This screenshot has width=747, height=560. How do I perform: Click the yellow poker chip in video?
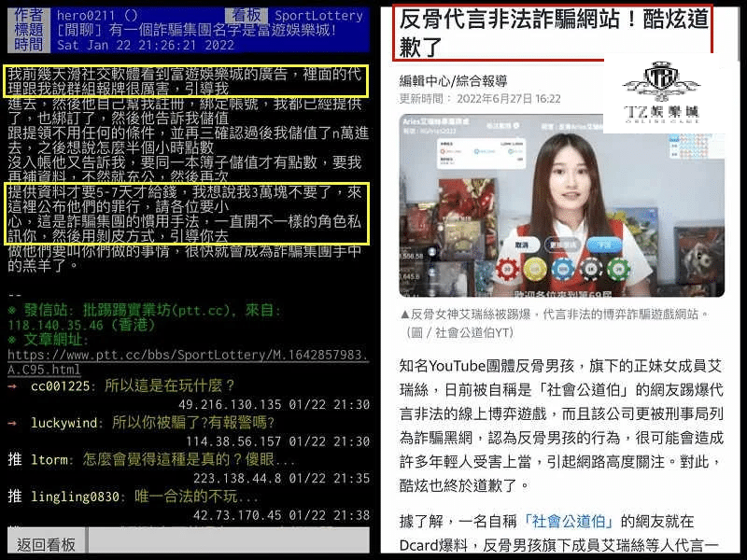(x=535, y=270)
